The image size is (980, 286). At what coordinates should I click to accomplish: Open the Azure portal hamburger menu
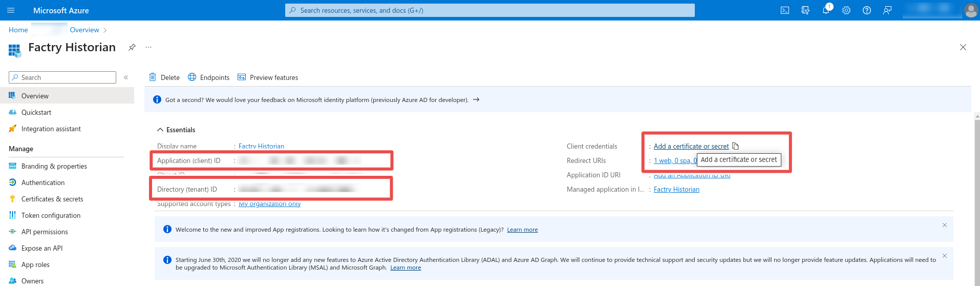click(x=11, y=10)
